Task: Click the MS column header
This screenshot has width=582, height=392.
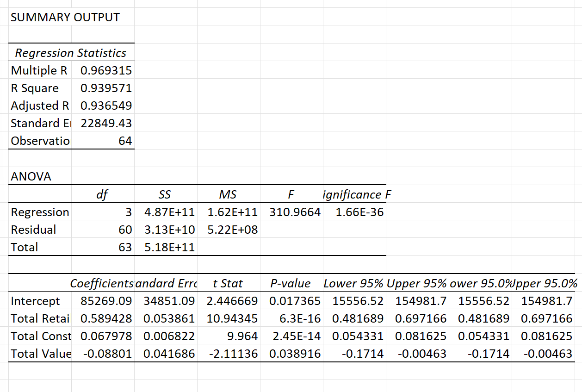Action: [229, 195]
